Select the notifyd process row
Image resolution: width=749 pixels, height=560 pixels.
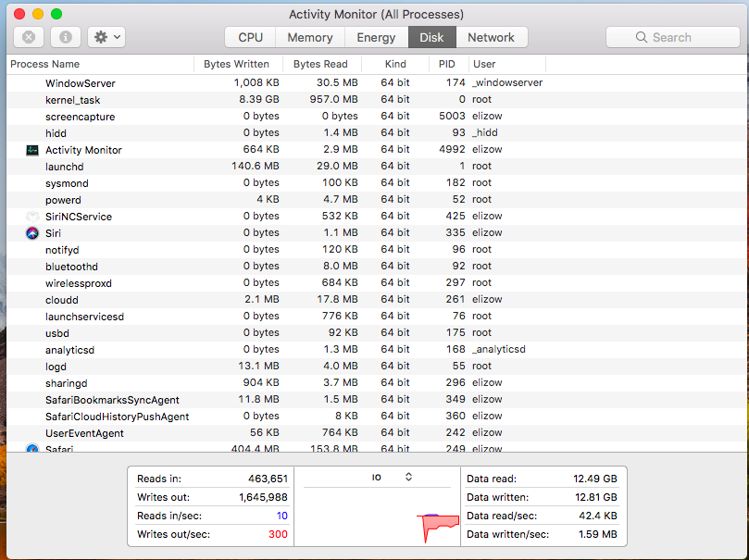click(378, 250)
